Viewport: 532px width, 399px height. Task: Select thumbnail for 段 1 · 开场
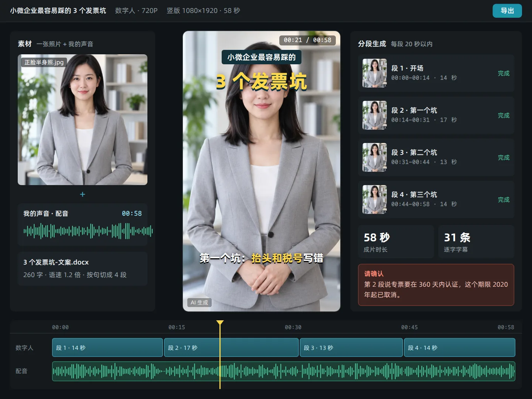click(x=375, y=73)
